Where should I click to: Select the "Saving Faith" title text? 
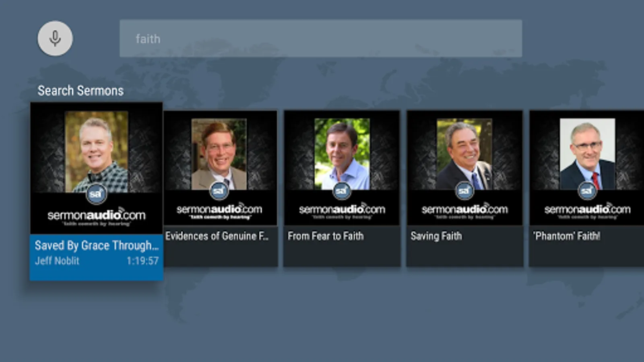(x=436, y=236)
